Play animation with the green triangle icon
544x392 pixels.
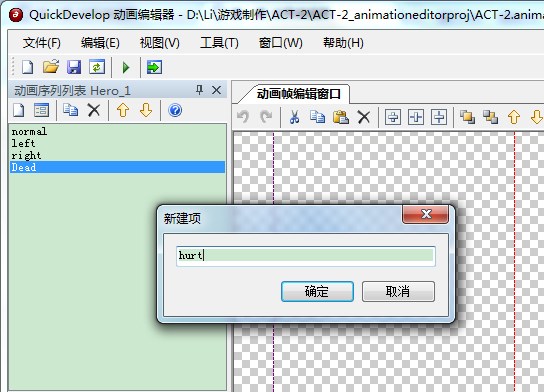(126, 67)
